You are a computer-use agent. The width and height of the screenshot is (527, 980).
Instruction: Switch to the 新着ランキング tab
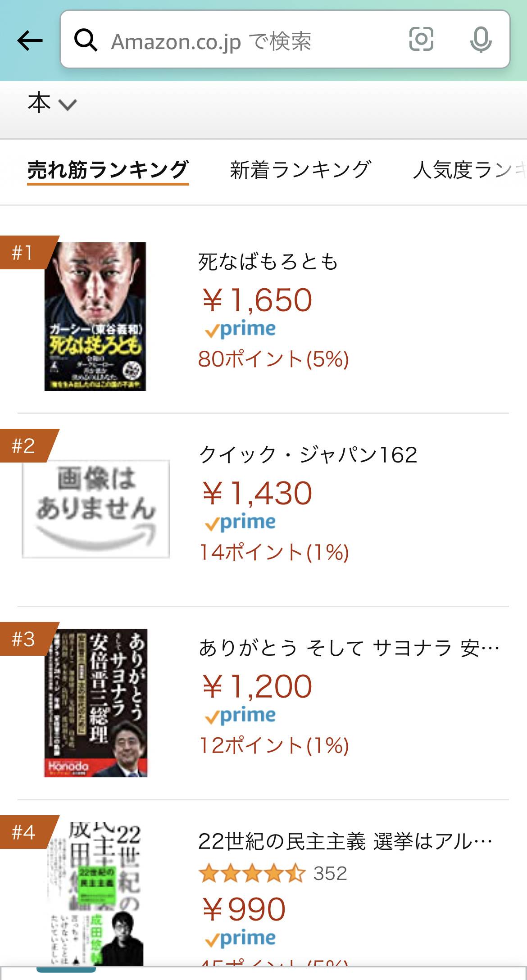pos(300,170)
